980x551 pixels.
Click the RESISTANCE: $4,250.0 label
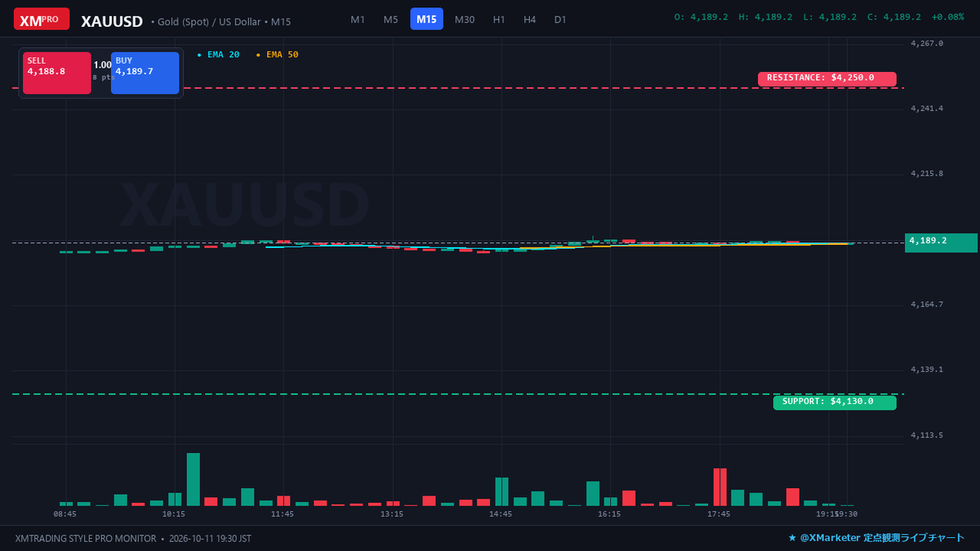827,78
